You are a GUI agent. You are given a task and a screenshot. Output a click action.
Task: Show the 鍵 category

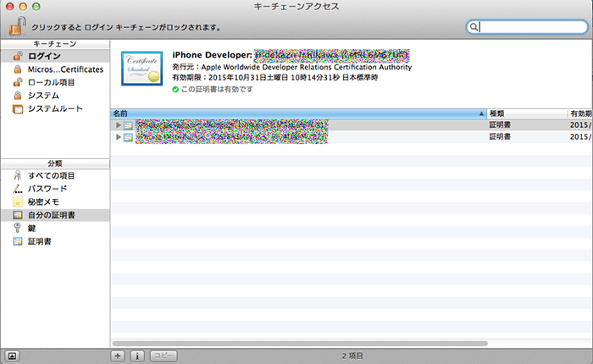tap(30, 228)
